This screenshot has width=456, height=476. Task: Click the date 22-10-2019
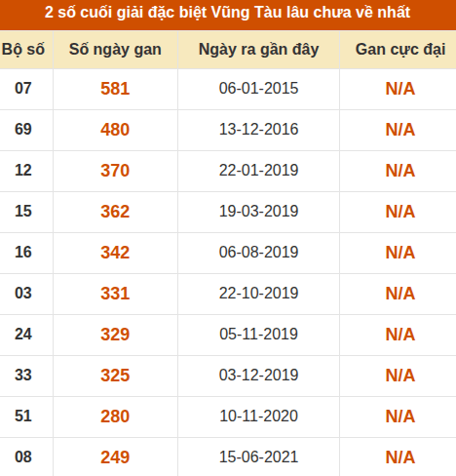point(258,294)
